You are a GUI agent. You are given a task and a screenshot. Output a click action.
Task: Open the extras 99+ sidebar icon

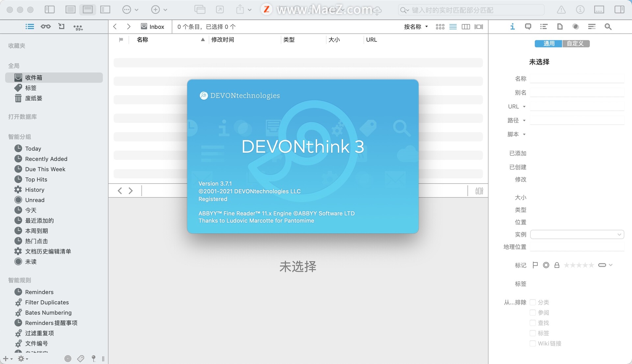coord(78,27)
